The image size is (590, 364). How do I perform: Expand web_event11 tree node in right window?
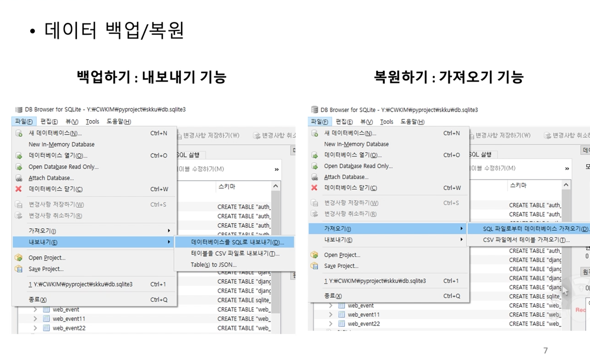pyautogui.click(x=331, y=315)
